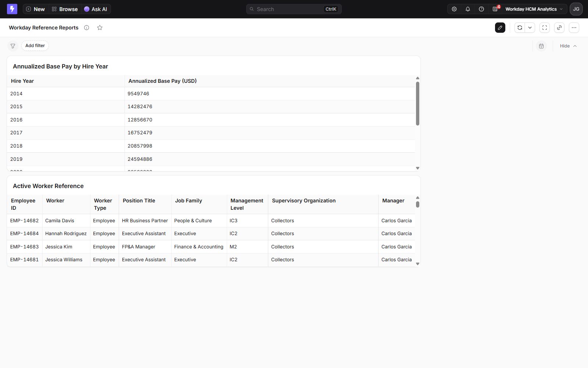Sort by Management Level column header
The width and height of the screenshot is (588, 368).
(x=247, y=204)
